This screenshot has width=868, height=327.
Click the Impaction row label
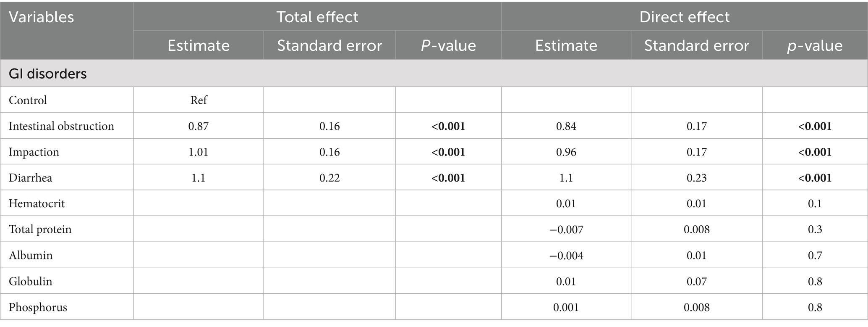tap(34, 152)
